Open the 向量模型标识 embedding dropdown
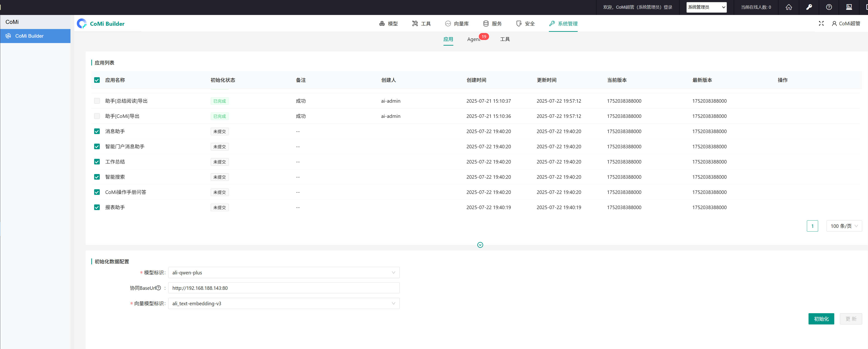 coord(284,303)
